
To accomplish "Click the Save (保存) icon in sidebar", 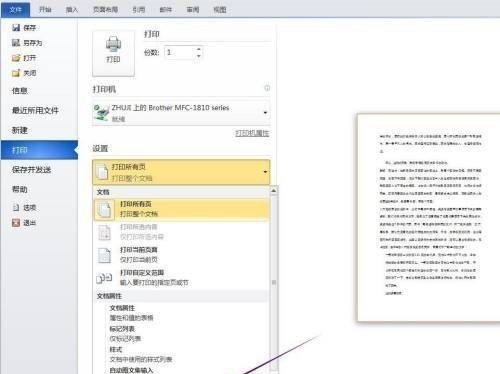I will point(16,28).
